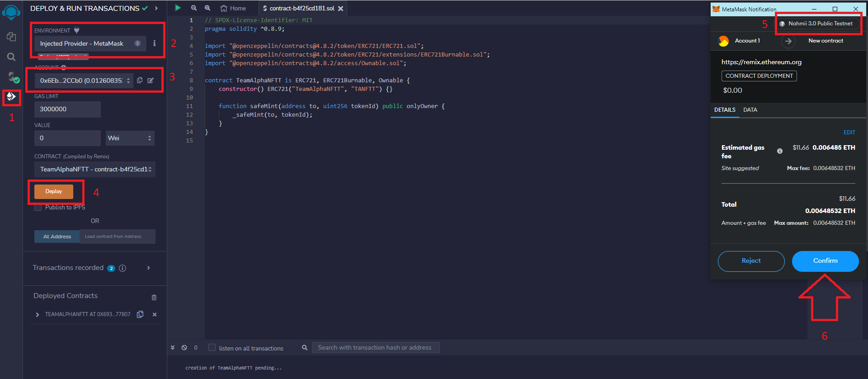Viewport: 868px width, 379px height.
Task: Click the Value amount input field
Action: tap(67, 138)
